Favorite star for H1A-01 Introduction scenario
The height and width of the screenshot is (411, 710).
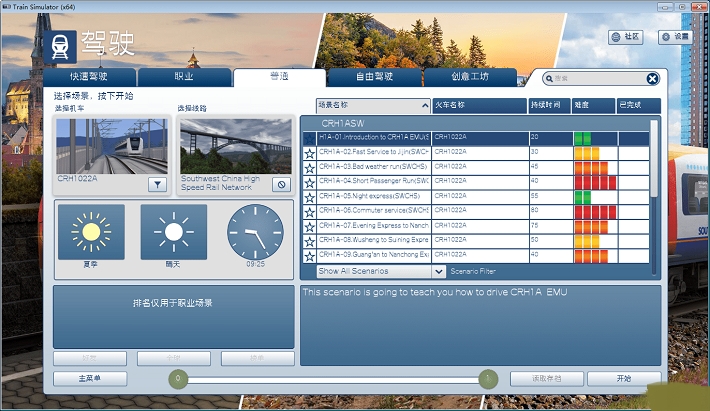[310, 139]
